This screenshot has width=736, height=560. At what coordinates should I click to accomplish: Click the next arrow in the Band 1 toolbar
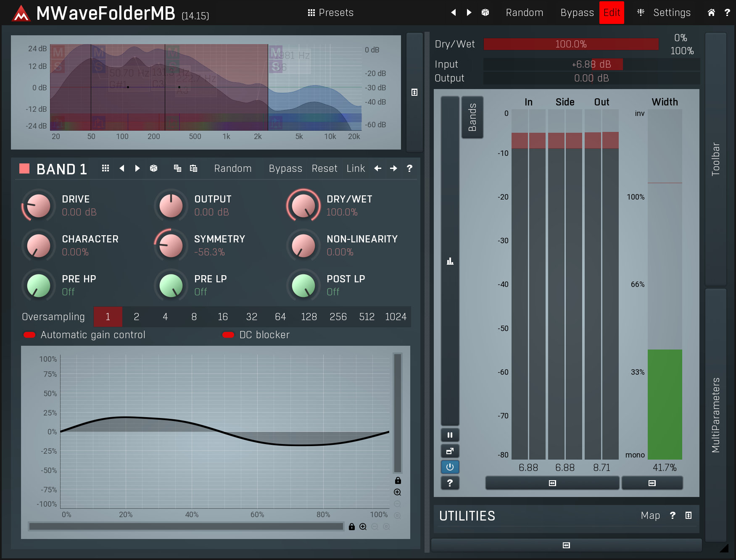click(x=137, y=168)
